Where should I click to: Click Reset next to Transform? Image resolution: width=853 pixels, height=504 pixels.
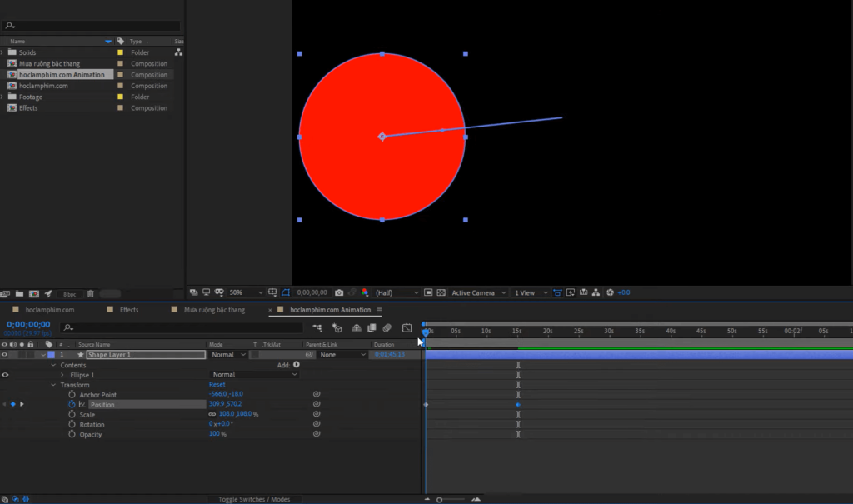pos(217,384)
